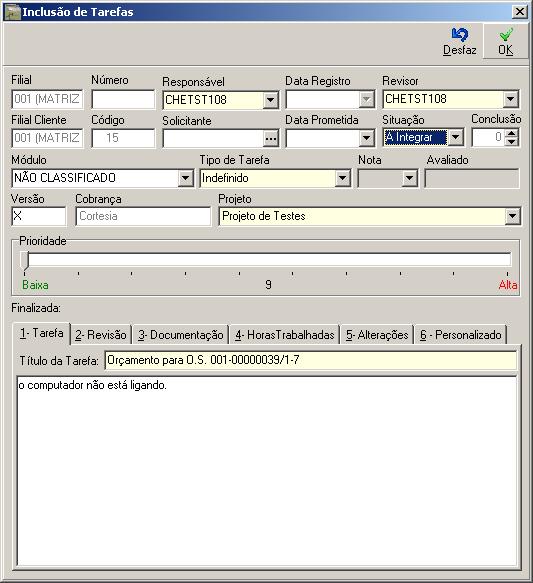The image size is (533, 583).
Task: Select the 6 - Personalizado tab
Action: click(x=461, y=335)
